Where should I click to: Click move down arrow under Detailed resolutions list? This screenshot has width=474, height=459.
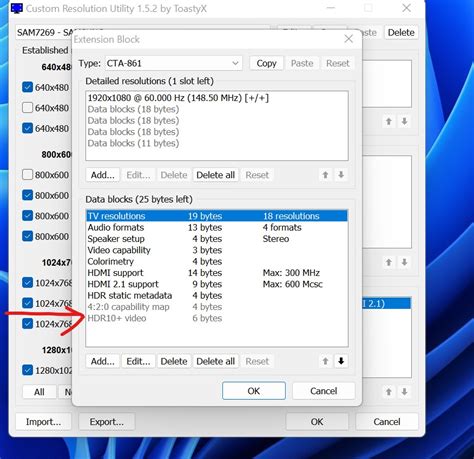click(x=341, y=175)
